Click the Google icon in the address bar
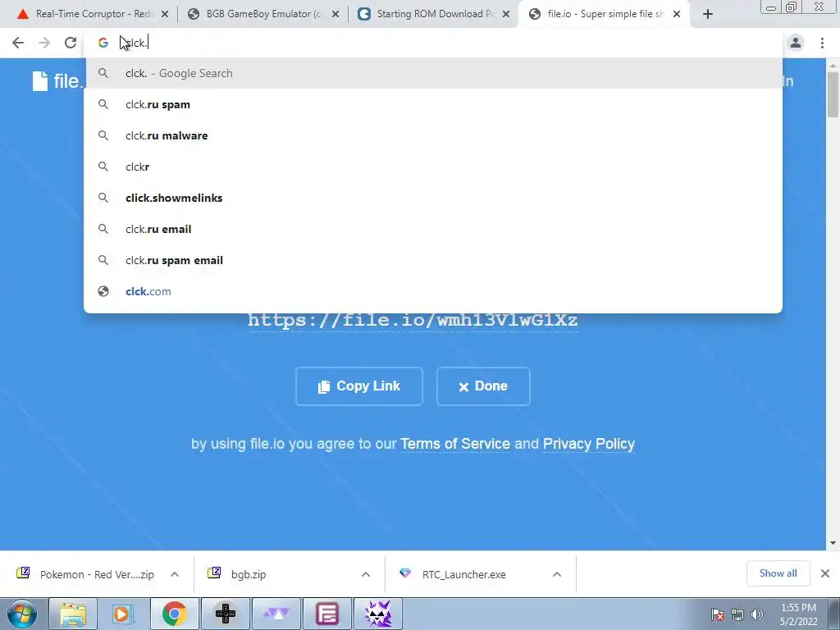The width and height of the screenshot is (840, 630). click(x=103, y=43)
